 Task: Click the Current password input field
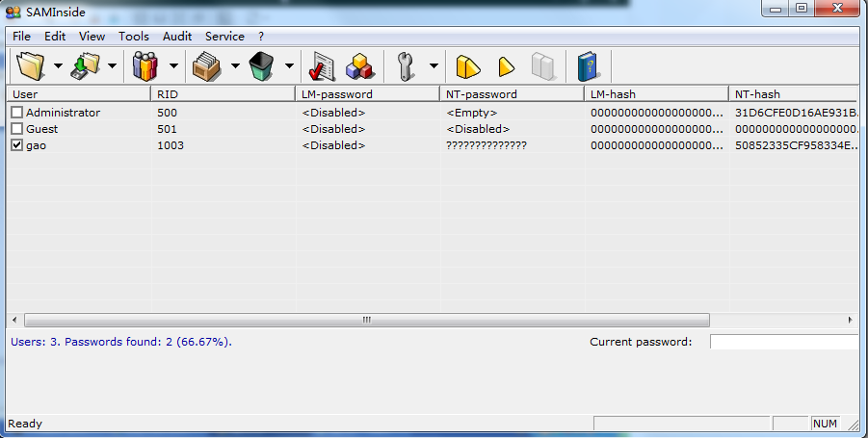(784, 342)
